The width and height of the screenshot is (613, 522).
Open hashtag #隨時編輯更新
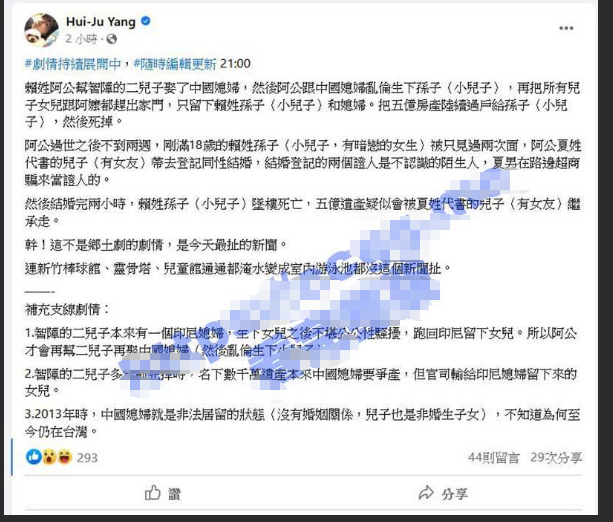pyautogui.click(x=175, y=64)
